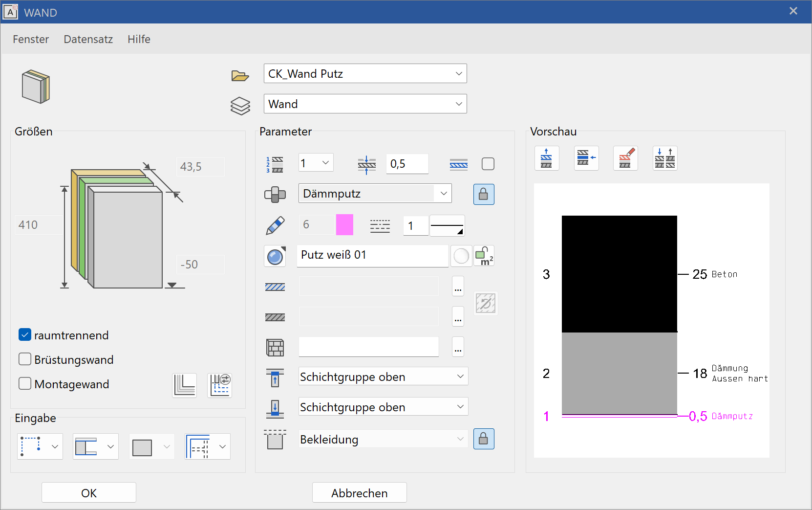Select black Beton layer 3 in preview
This screenshot has height=510, width=812.
click(x=620, y=274)
